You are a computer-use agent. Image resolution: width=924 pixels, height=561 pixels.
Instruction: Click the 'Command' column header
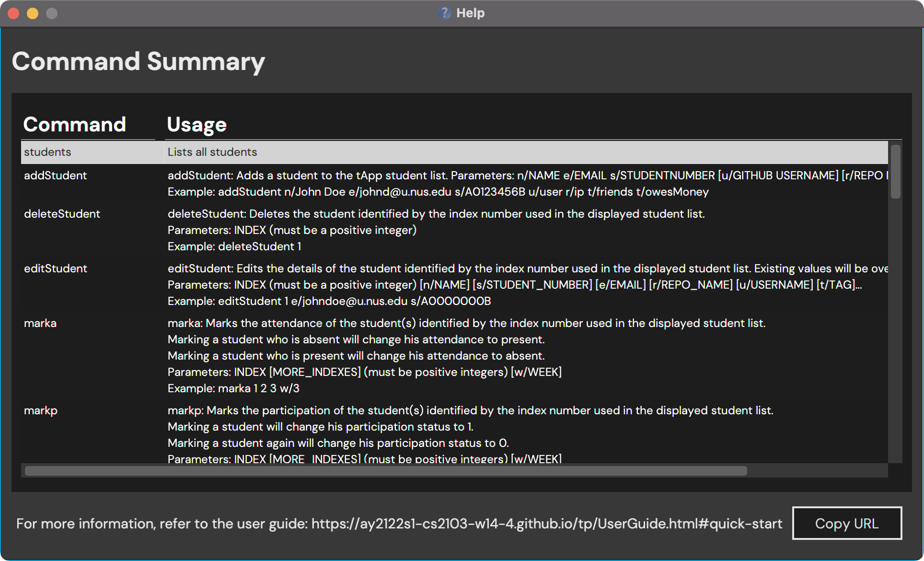click(x=74, y=123)
